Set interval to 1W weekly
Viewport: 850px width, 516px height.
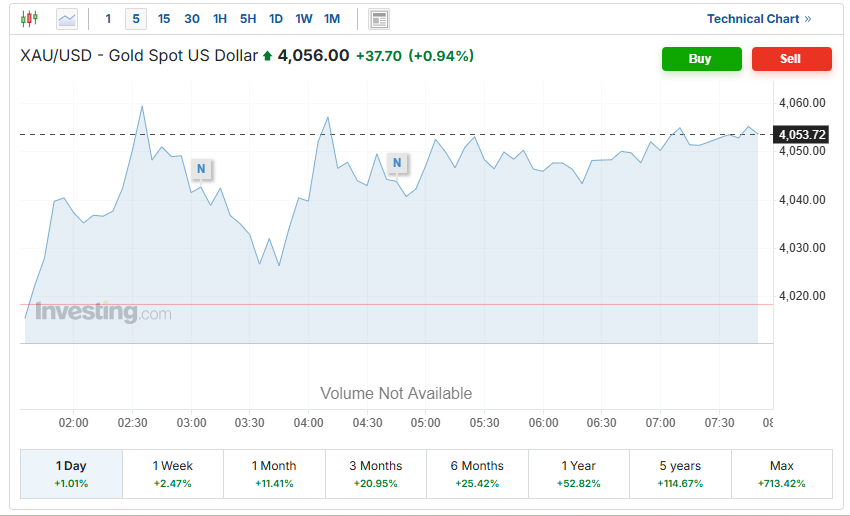pyautogui.click(x=304, y=19)
